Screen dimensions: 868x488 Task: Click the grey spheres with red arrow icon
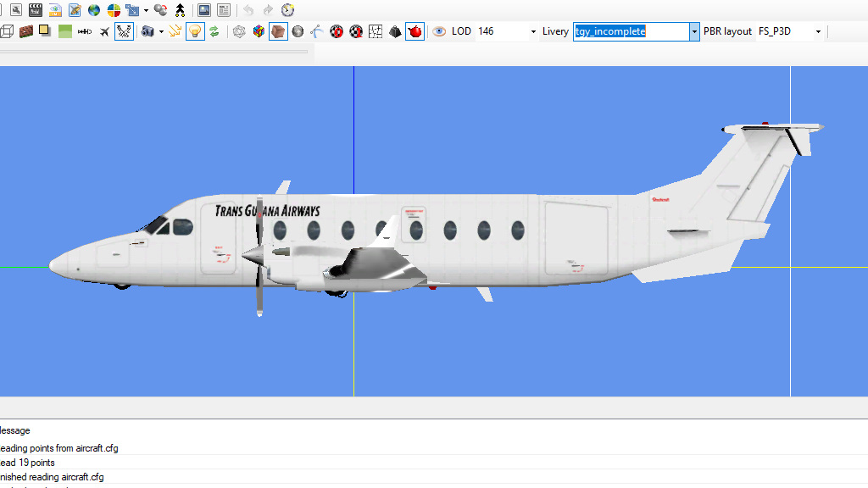coord(160,10)
